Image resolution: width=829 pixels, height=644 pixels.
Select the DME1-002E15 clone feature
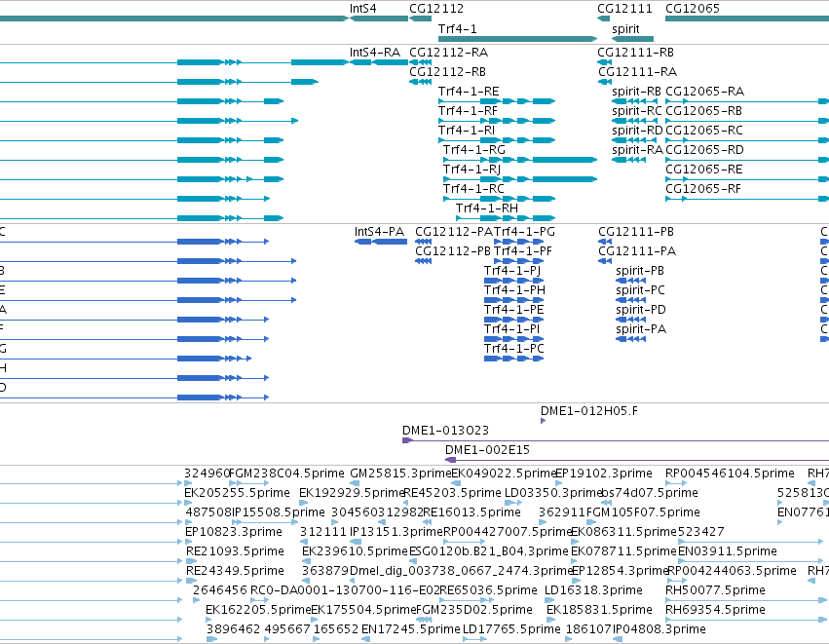[637, 460]
